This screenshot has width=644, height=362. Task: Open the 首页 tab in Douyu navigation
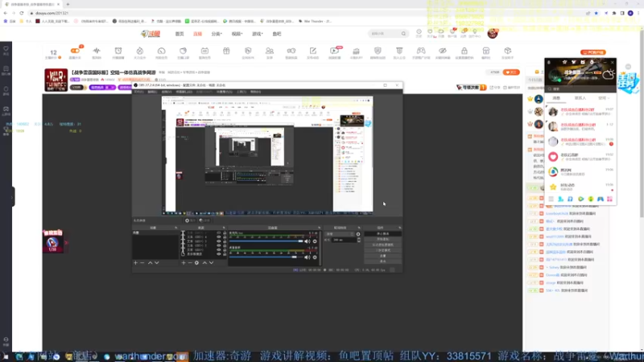180,34
